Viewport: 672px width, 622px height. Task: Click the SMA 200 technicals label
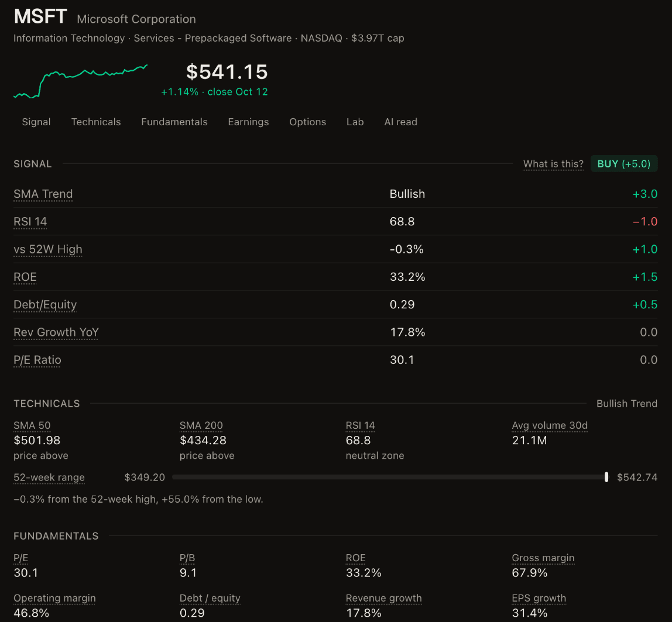pyautogui.click(x=201, y=425)
